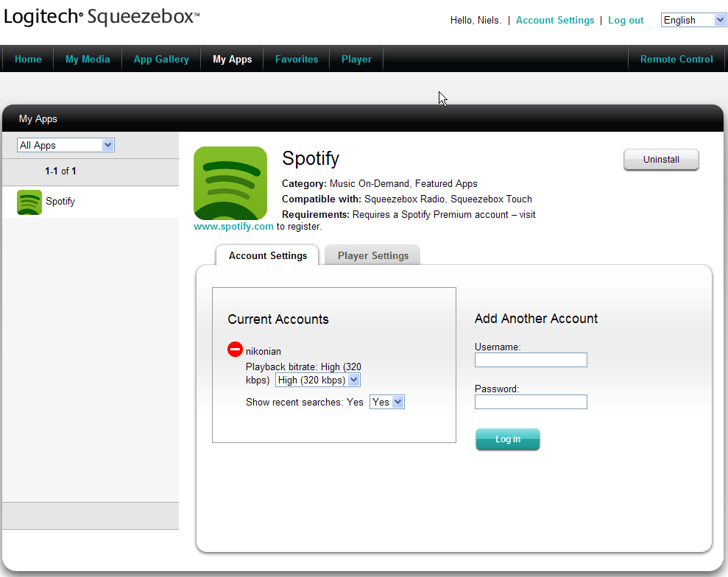This screenshot has height=577, width=728.
Task: Click the Spotify app title heading
Action: coord(311,159)
